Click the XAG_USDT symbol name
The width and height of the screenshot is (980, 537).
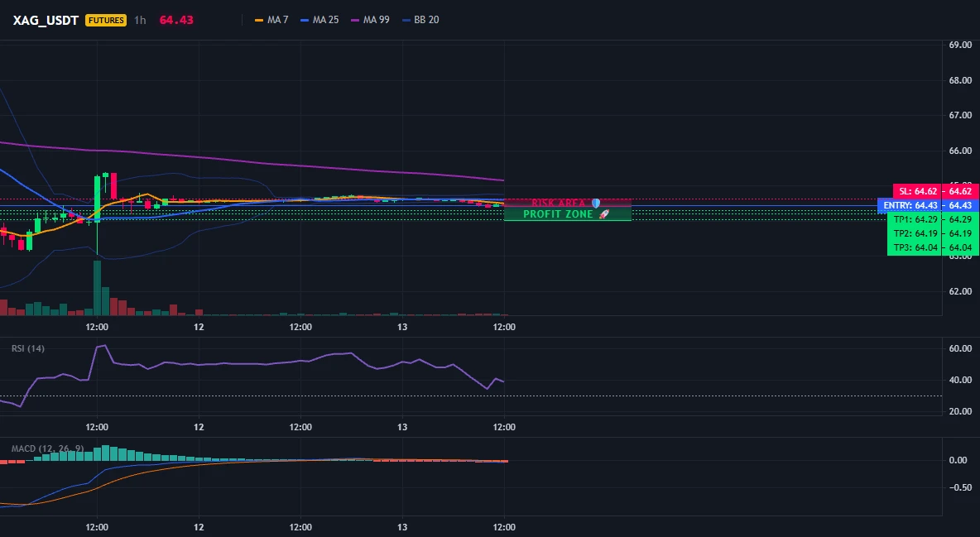[x=46, y=20]
